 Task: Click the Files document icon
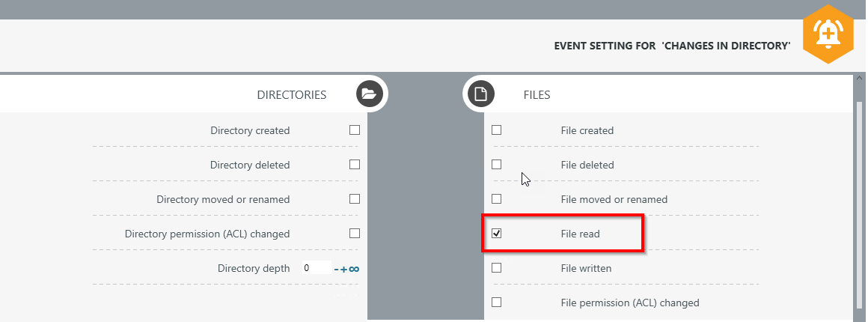481,94
